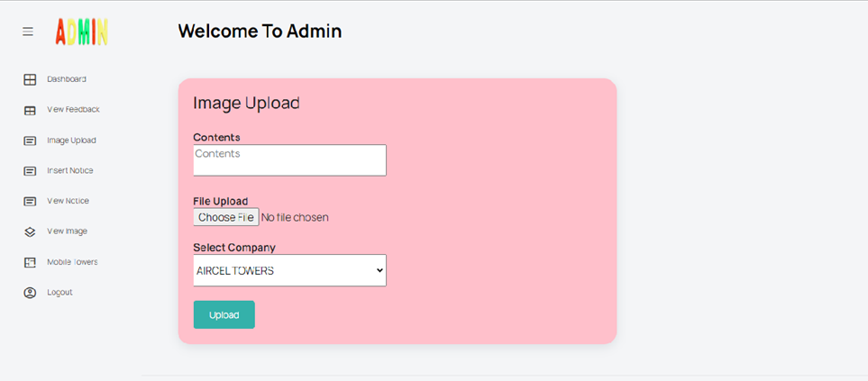Select Insert Notice in sidebar
Screen dimensions: 868x381
coord(70,170)
